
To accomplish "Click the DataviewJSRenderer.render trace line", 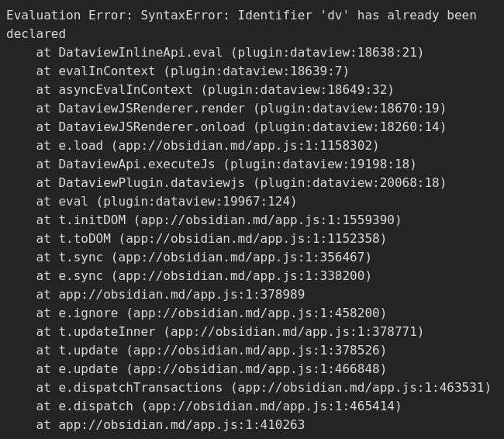I will click(x=241, y=109).
